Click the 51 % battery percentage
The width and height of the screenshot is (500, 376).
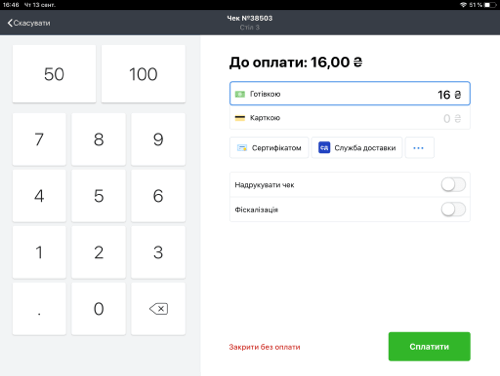tap(476, 5)
